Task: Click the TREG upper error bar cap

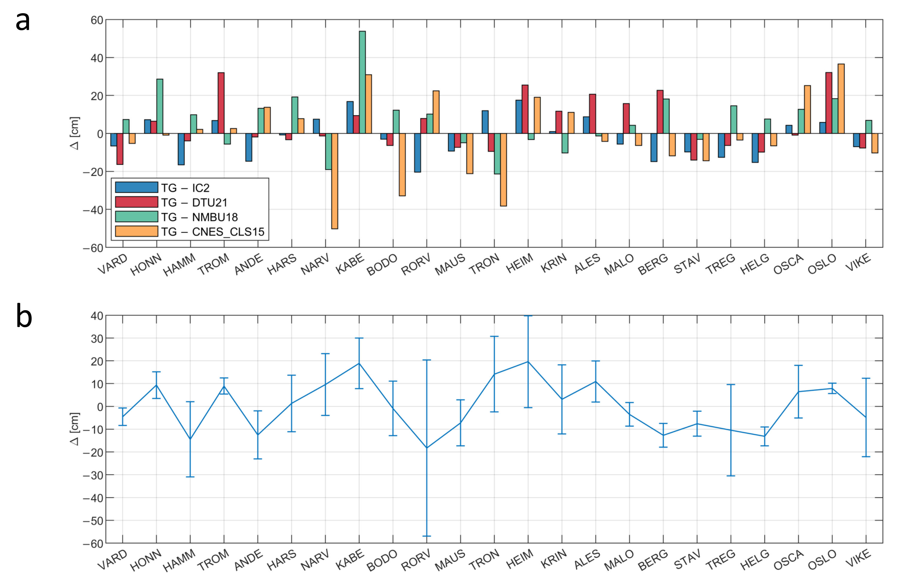Action: 731,384
